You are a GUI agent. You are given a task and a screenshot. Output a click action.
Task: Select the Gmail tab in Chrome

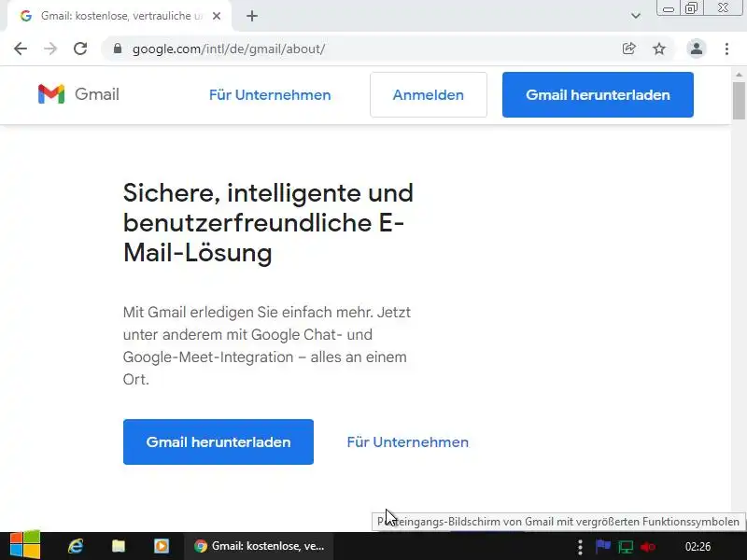(120, 16)
